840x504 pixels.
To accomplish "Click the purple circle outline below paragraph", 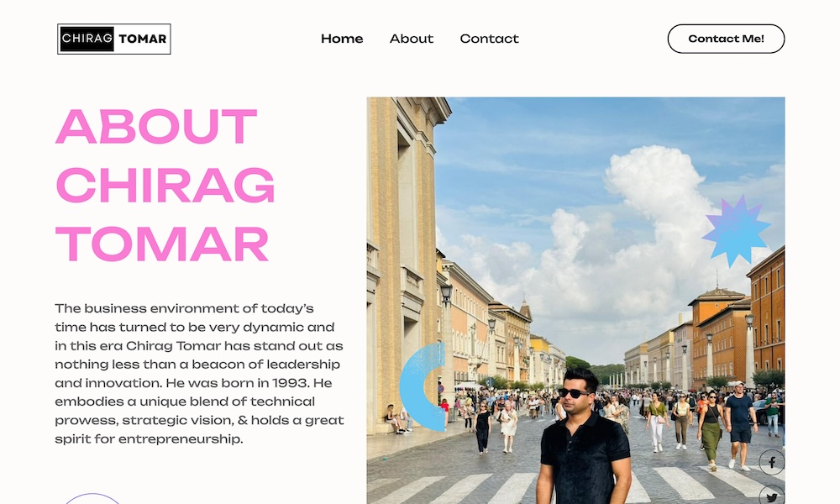I will click(x=92, y=499).
